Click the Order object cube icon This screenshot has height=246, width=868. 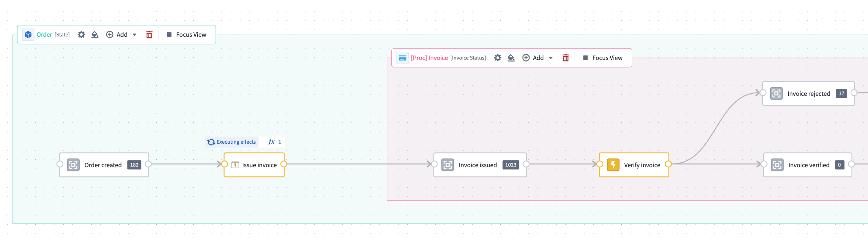[x=28, y=35]
